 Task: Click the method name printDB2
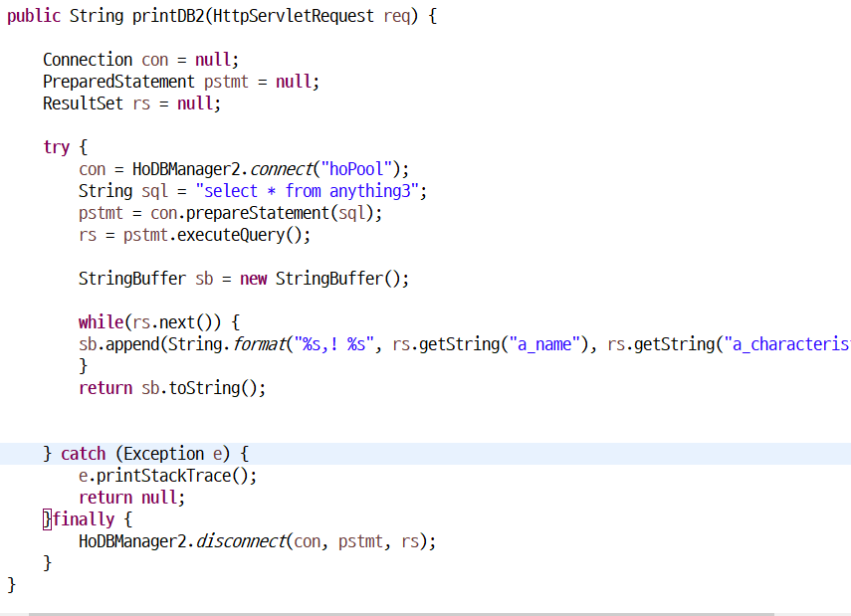tap(167, 16)
